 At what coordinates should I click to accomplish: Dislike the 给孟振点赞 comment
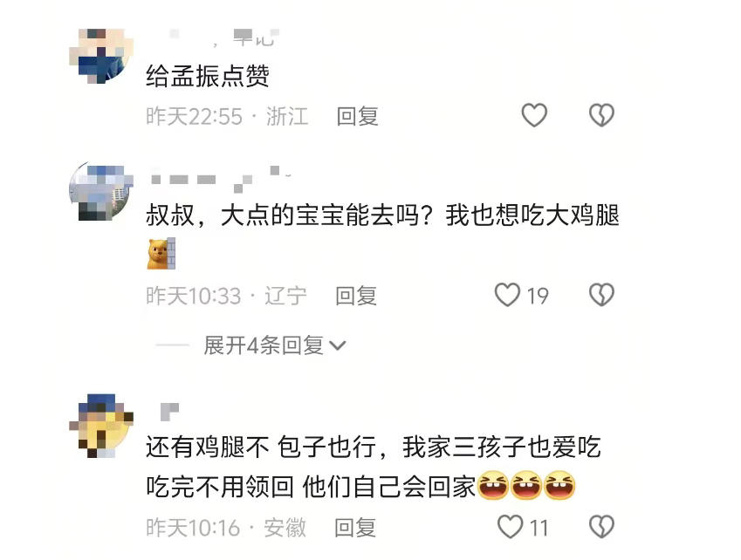tap(601, 115)
